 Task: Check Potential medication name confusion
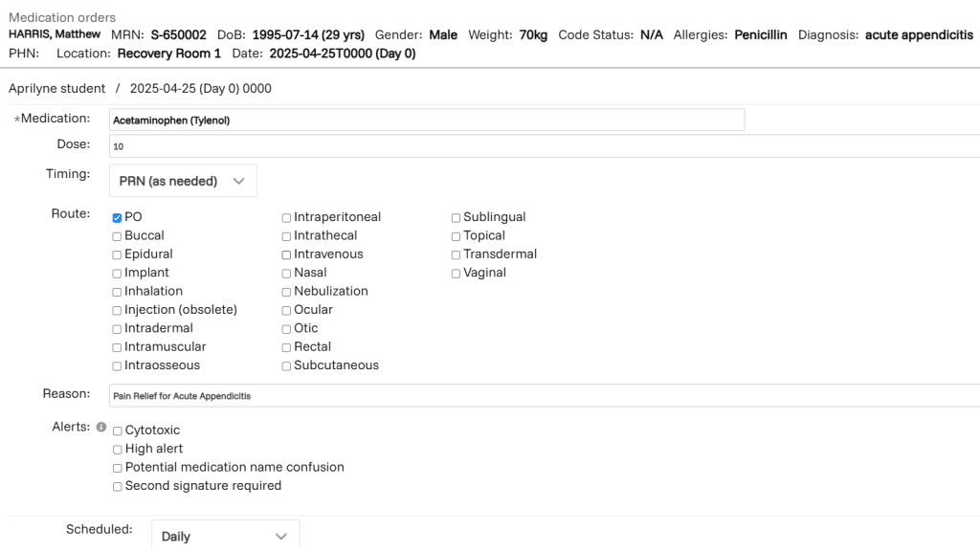pyautogui.click(x=117, y=468)
